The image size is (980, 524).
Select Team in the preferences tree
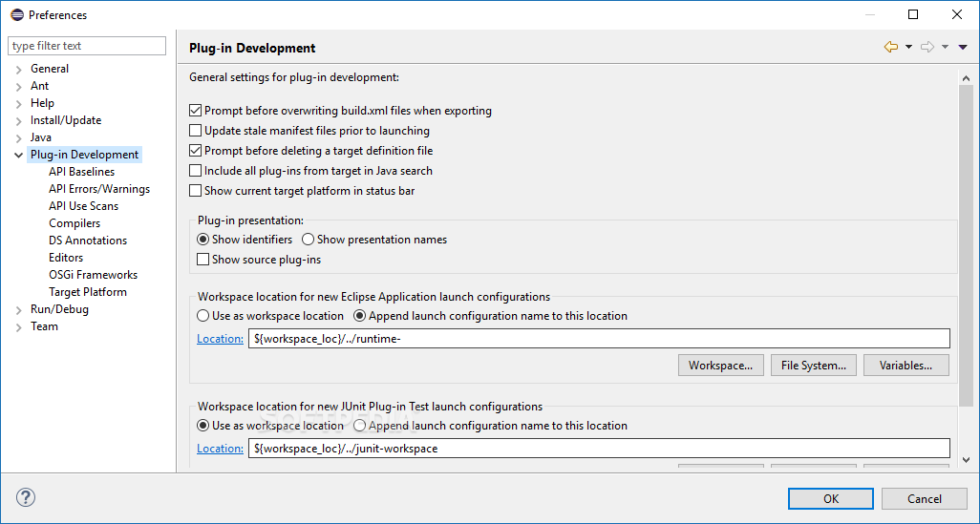44,326
